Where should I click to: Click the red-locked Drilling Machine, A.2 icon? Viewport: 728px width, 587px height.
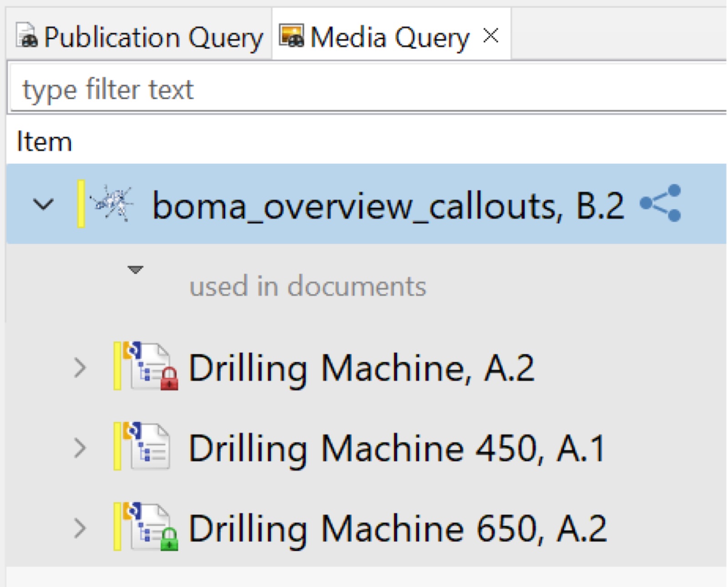151,366
